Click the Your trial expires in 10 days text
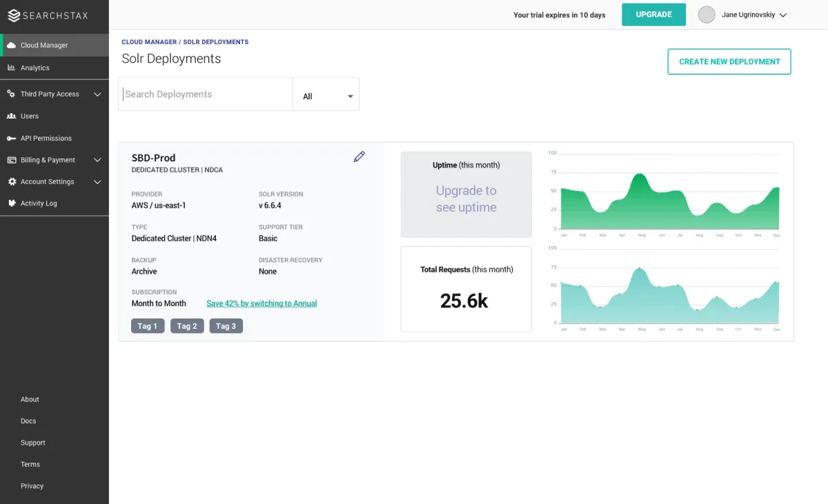The width and height of the screenshot is (828, 504). tap(560, 15)
